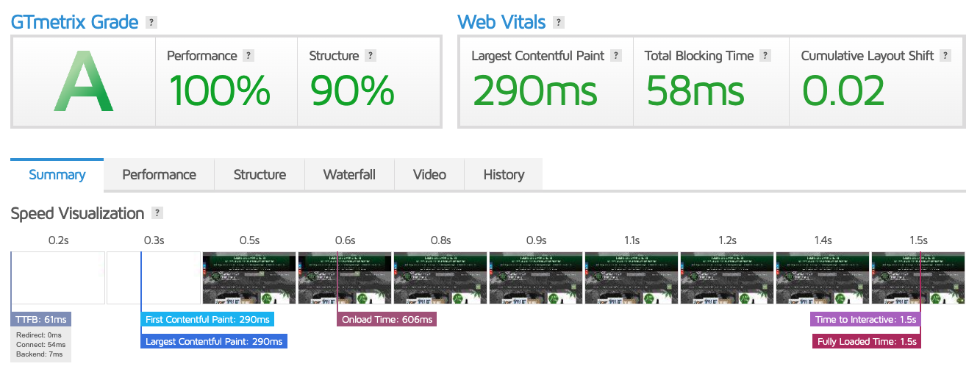Click the question mark beside Structure score
Screen dimensions: 980x372
[371, 56]
